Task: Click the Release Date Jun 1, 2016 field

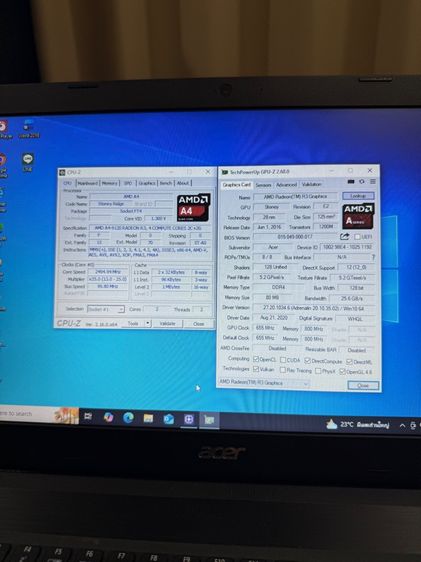Action: tap(269, 227)
